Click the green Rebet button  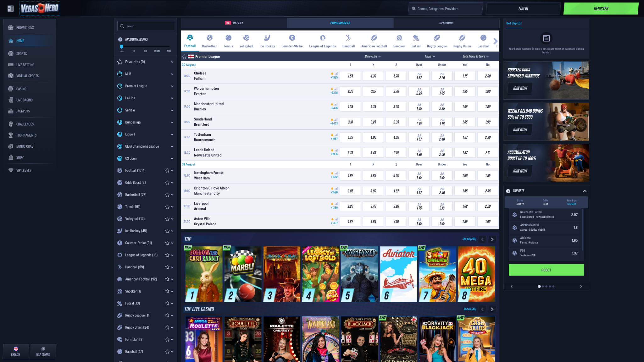click(546, 270)
